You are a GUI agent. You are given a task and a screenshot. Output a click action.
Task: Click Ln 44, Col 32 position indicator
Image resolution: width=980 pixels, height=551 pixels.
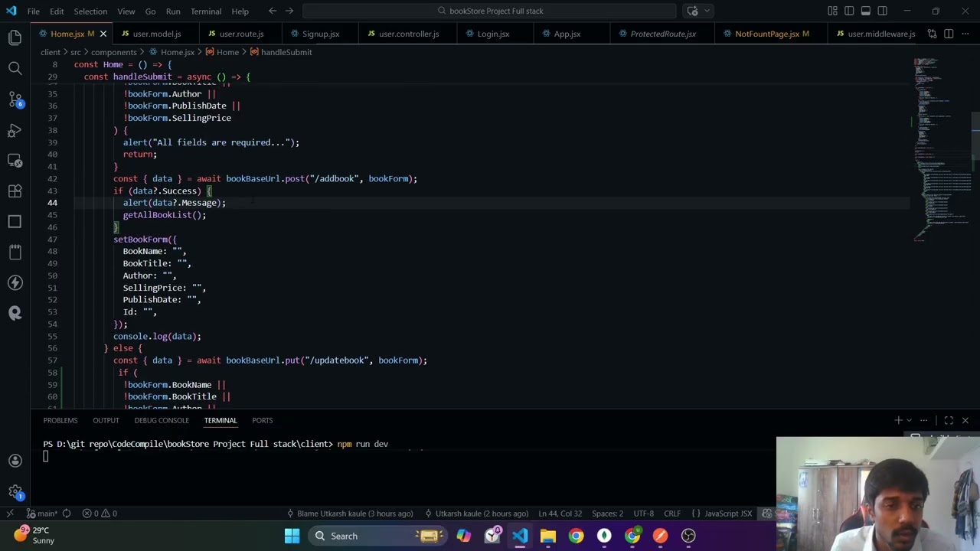point(560,514)
